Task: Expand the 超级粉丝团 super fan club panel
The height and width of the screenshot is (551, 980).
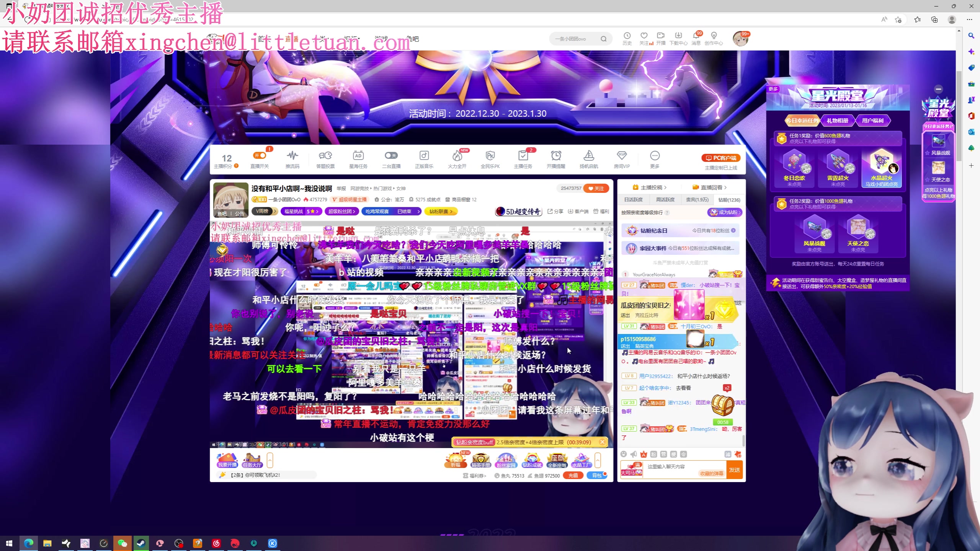Action: pyautogui.click(x=342, y=211)
